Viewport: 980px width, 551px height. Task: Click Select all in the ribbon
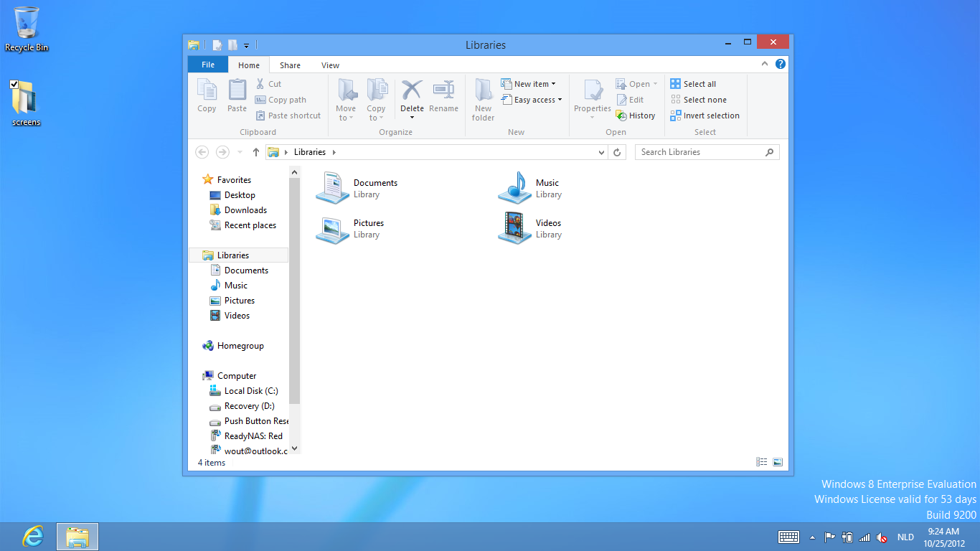coord(693,84)
